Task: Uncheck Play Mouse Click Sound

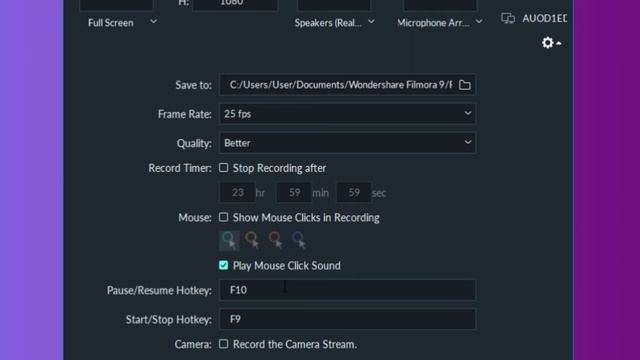Action: tap(223, 265)
